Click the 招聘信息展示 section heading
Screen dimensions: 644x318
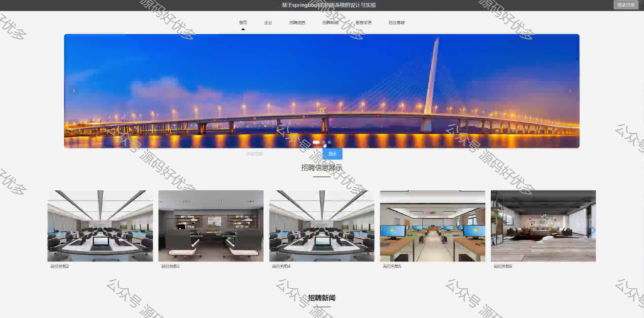pyautogui.click(x=321, y=167)
